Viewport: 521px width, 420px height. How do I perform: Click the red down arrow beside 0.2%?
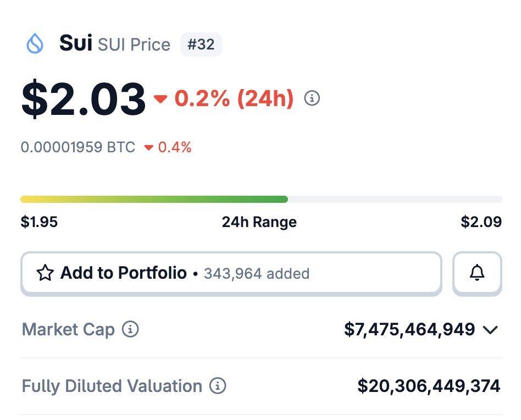(160, 100)
